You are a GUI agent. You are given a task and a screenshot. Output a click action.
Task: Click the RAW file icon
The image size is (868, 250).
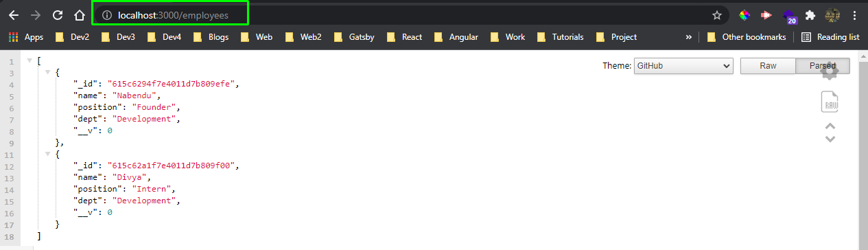coord(830,102)
